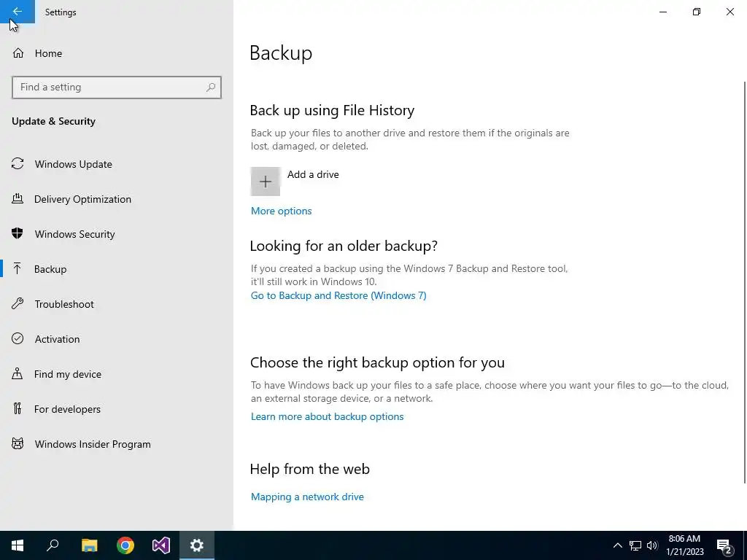Click the Delivery Optimization icon
The width and height of the screenshot is (747, 560).
(x=18, y=198)
